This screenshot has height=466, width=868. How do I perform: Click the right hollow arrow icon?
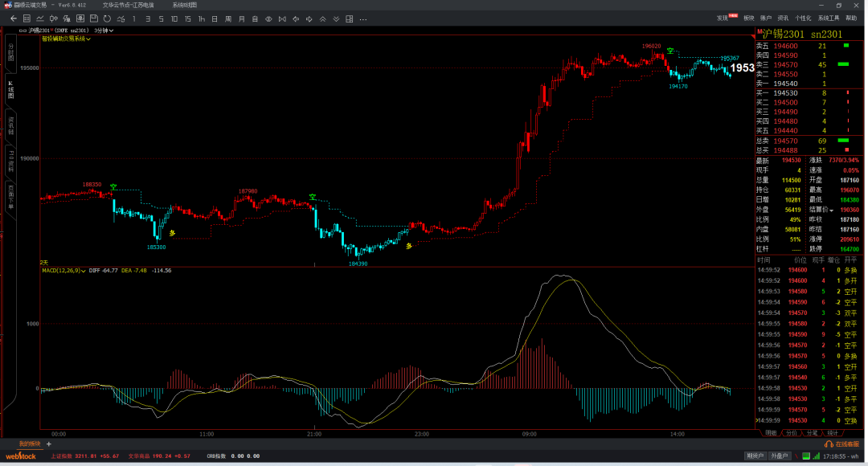pos(309,18)
